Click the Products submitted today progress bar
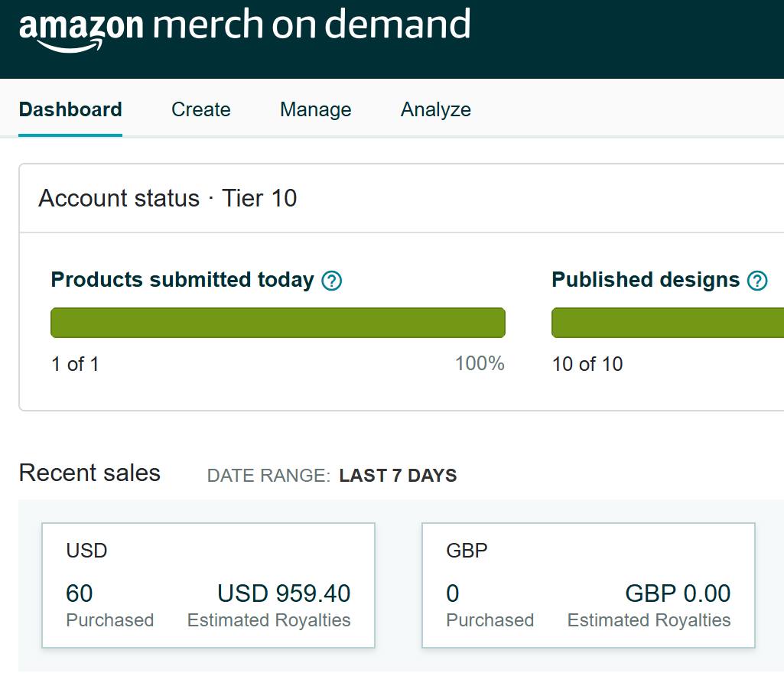 pos(278,322)
